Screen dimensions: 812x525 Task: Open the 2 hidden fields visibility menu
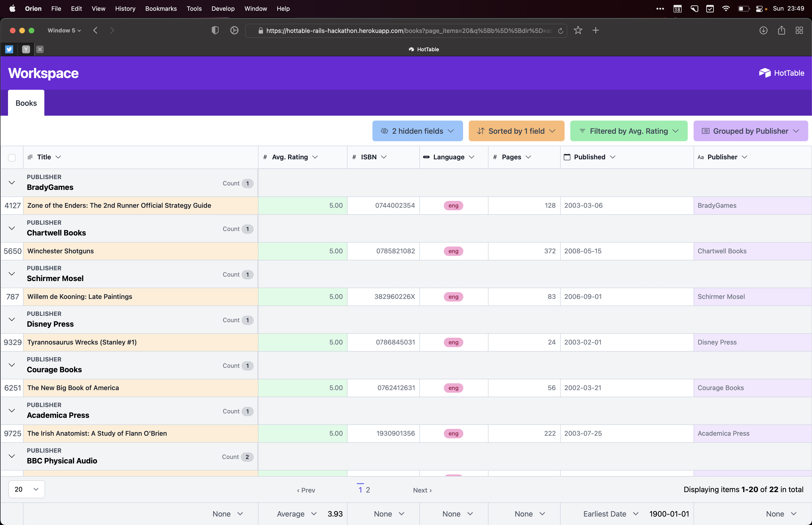418,131
